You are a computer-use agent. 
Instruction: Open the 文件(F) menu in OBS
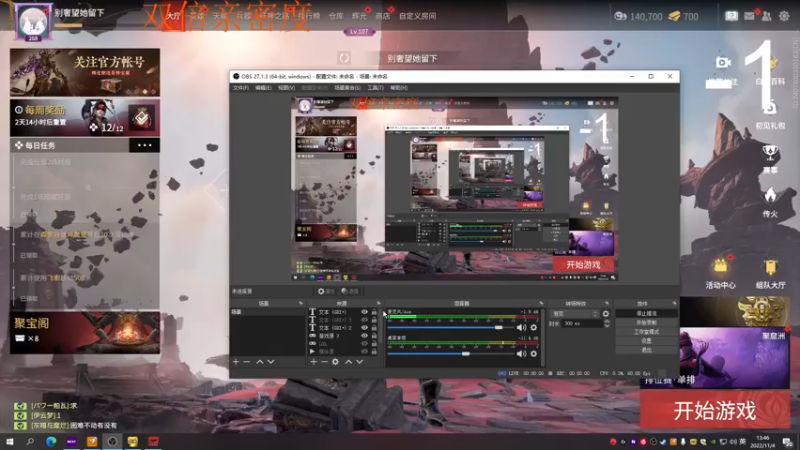coord(241,88)
